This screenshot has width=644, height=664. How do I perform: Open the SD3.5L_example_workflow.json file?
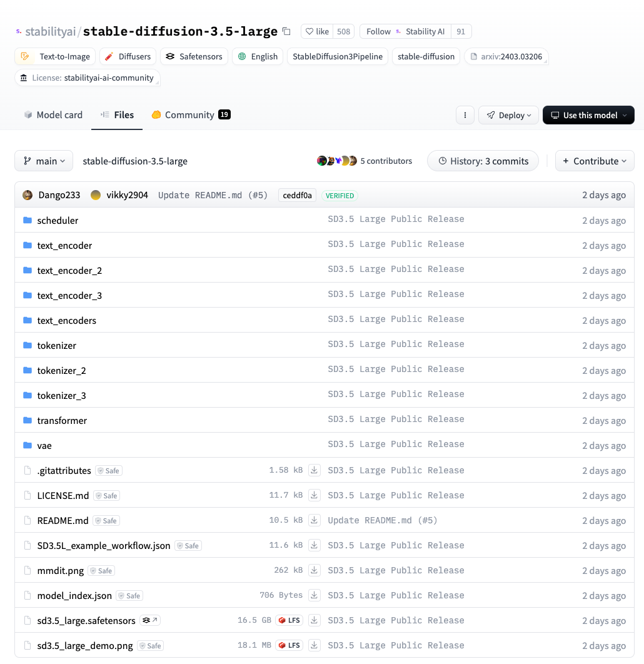tap(104, 545)
